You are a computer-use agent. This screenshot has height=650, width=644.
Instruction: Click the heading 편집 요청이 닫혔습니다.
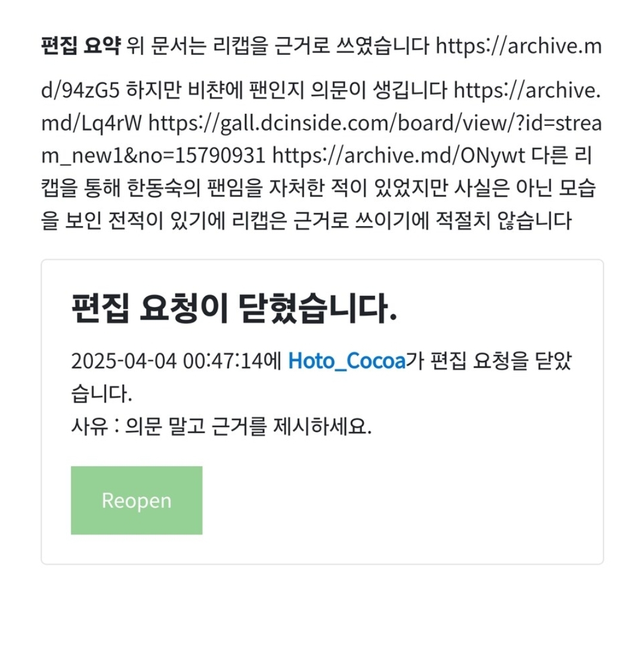234,308
